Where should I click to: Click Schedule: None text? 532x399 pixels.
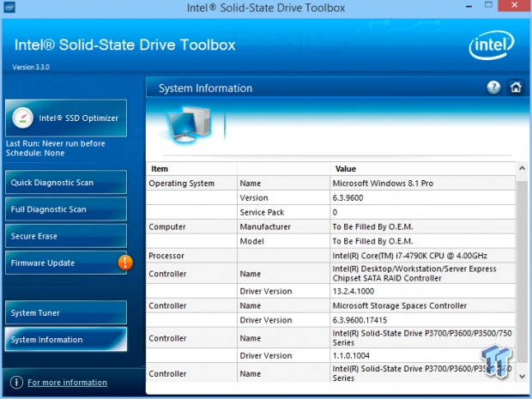35,153
